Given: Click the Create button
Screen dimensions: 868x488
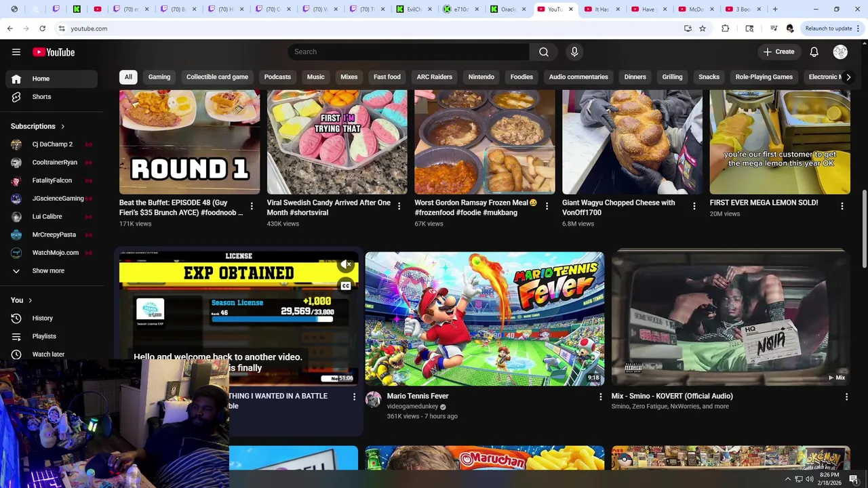Looking at the screenshot, I should (778, 52).
